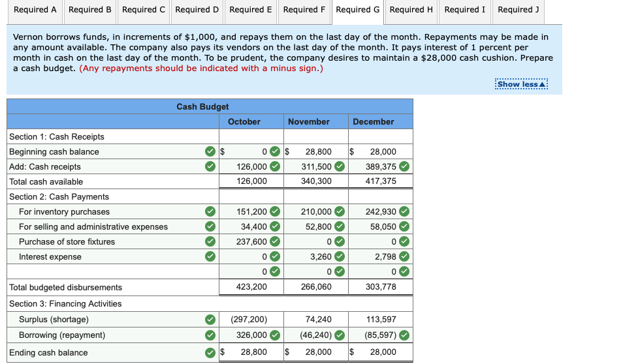Select the Required D tab
Image resolution: width=623 pixels, height=364 pixels.
[x=197, y=10]
